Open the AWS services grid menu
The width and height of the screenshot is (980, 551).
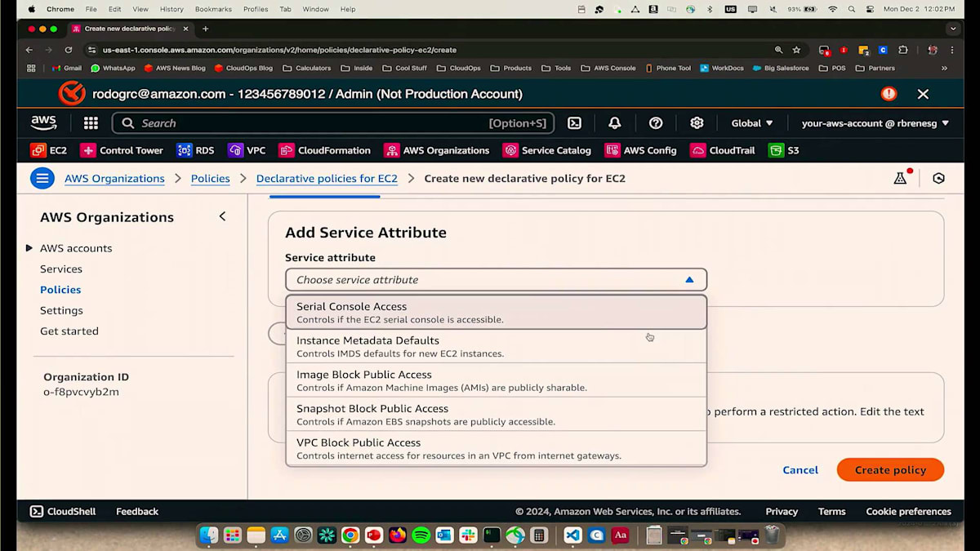click(x=91, y=123)
